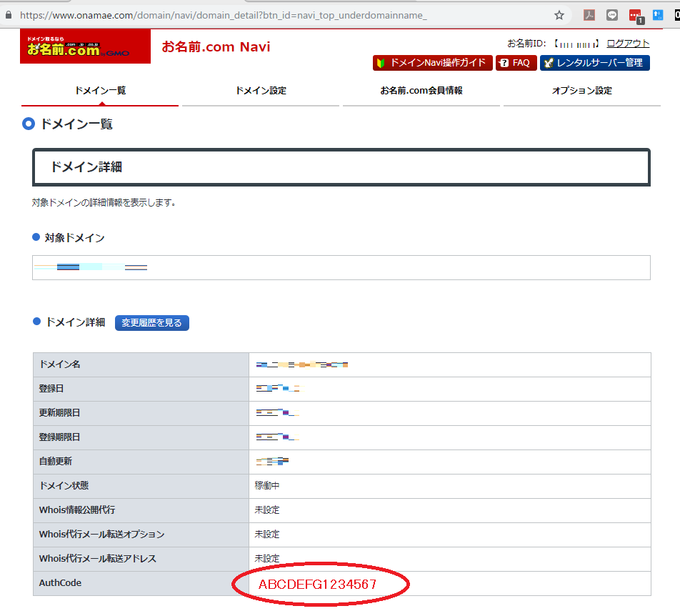680x616 pixels.
Task: Open the FAQ button
Action: coord(516,63)
